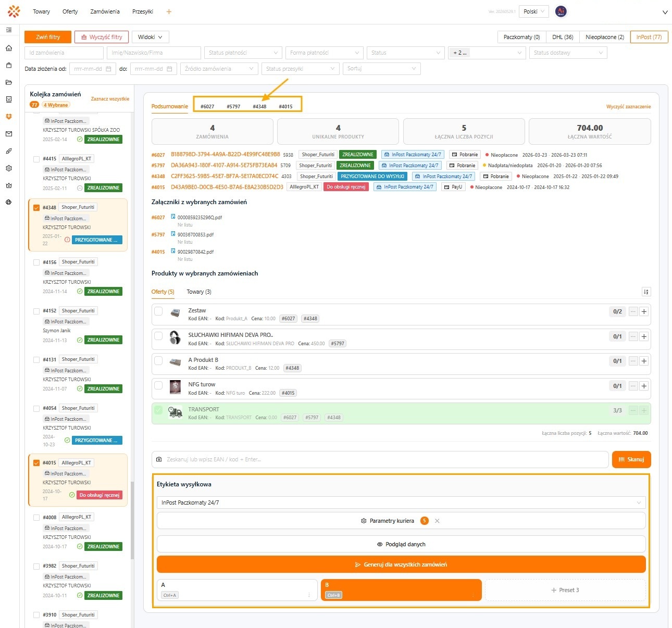Image resolution: width=672 pixels, height=628 pixels.
Task: Click the camera icon in scan field
Action: [159, 459]
